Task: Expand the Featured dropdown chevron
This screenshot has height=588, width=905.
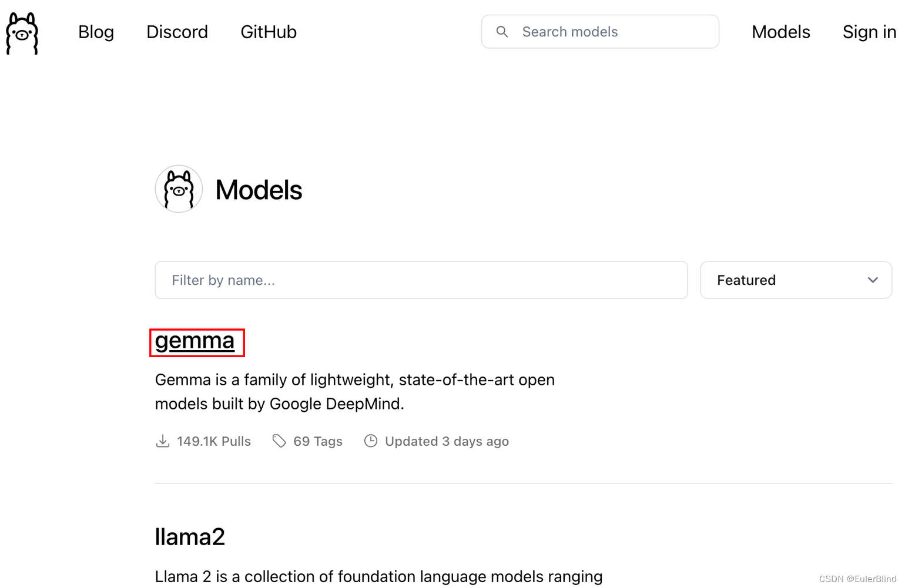Action: point(873,280)
